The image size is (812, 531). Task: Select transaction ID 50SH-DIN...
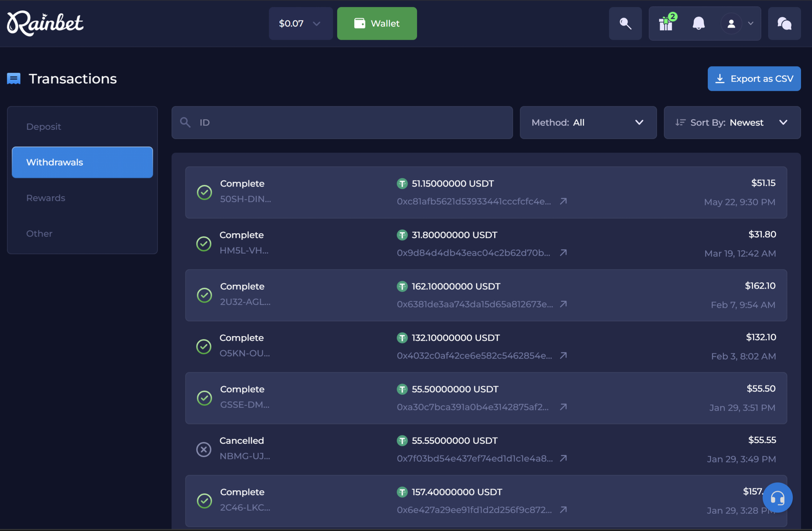(x=246, y=199)
